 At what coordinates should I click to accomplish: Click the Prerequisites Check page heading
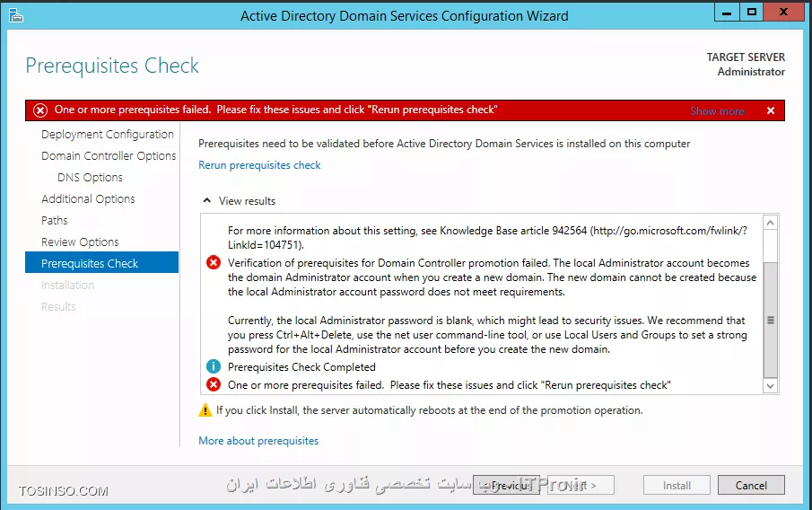[x=112, y=66]
